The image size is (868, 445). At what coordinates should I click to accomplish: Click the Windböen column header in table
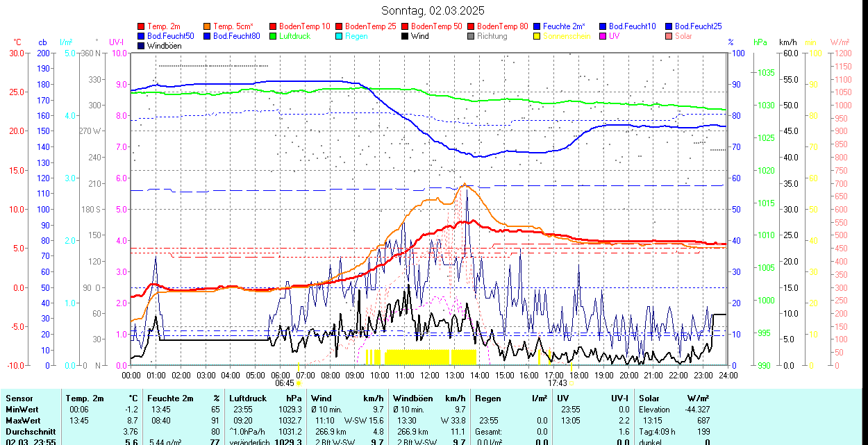(412, 398)
